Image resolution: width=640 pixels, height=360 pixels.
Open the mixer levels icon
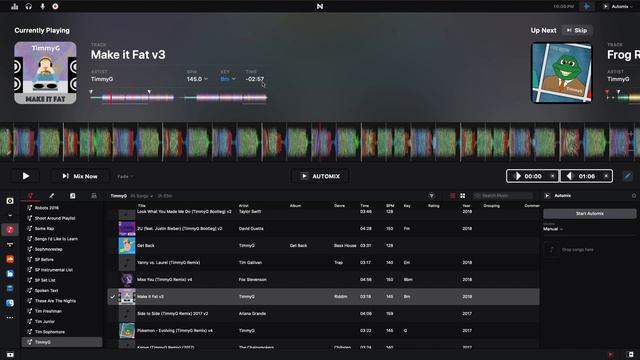pos(15,7)
